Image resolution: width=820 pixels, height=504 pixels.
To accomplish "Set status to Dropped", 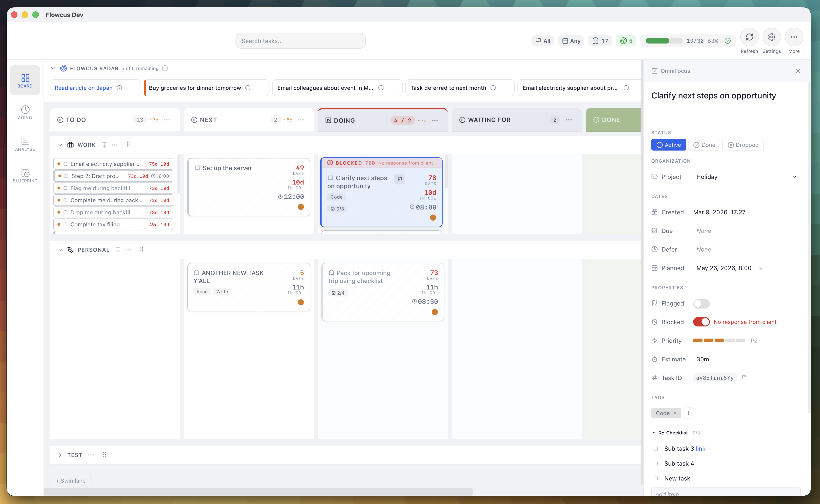I will click(743, 145).
